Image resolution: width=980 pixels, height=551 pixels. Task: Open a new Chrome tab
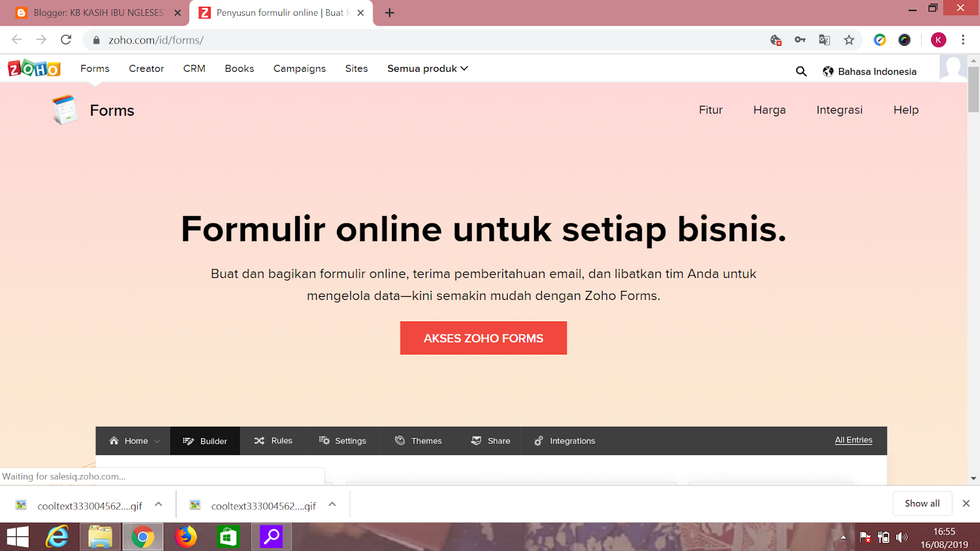(390, 13)
